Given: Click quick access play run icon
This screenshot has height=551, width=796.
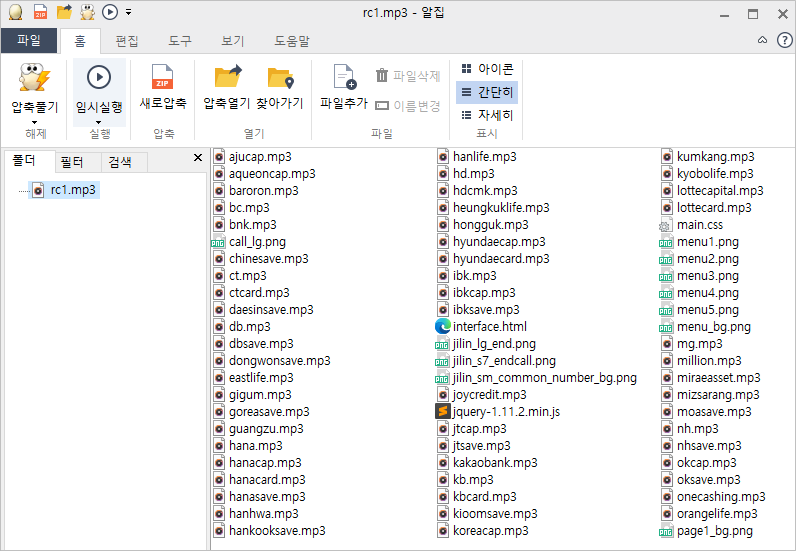Looking at the screenshot, I should tap(110, 12).
